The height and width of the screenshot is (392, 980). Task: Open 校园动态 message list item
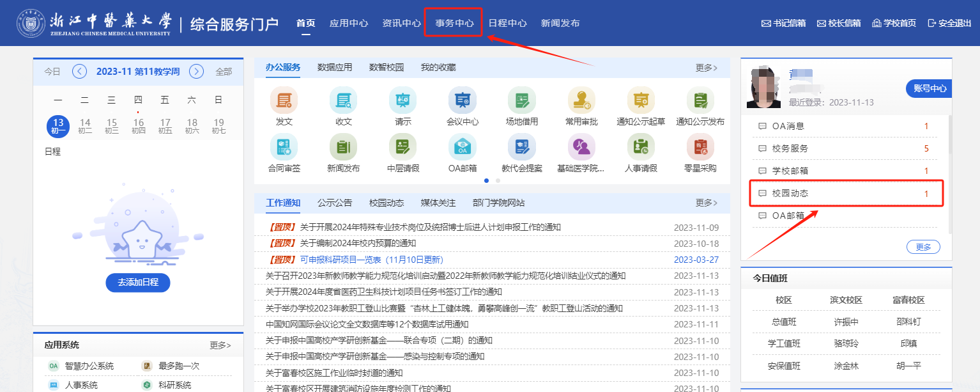pyautogui.click(x=845, y=193)
